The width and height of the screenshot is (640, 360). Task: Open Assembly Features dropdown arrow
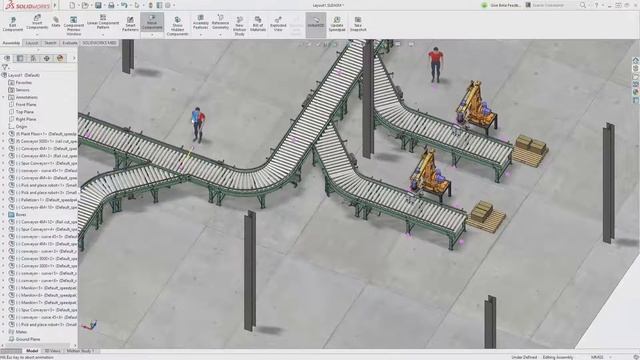pos(200,35)
